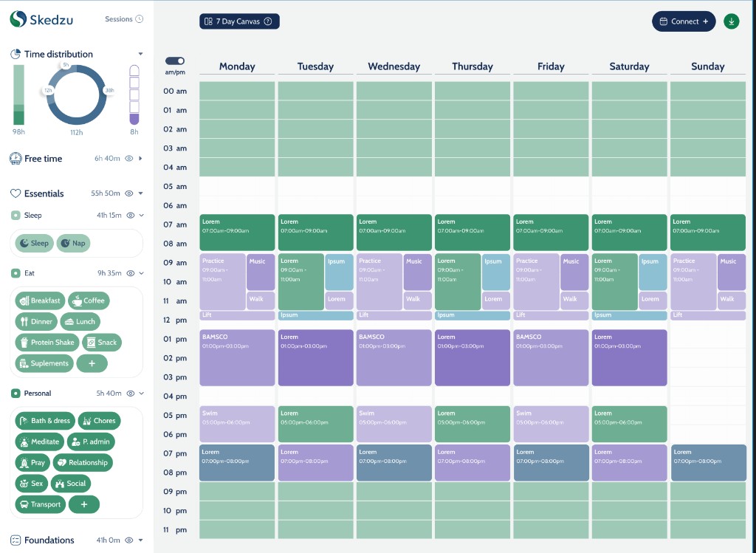Add a new Eat activity chip
The height and width of the screenshot is (553, 756).
point(92,363)
